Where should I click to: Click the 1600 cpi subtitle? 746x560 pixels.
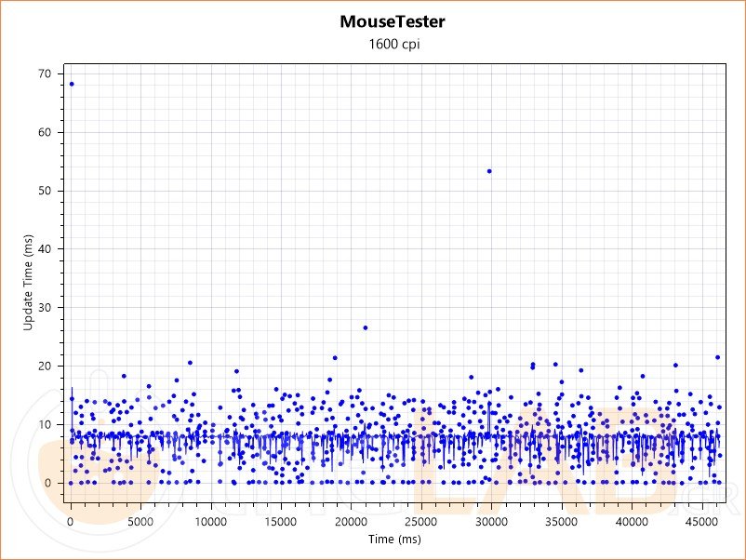[394, 45]
